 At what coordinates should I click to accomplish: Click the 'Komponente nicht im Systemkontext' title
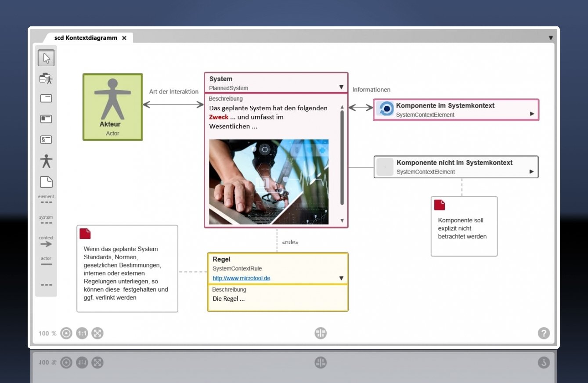[x=455, y=163]
